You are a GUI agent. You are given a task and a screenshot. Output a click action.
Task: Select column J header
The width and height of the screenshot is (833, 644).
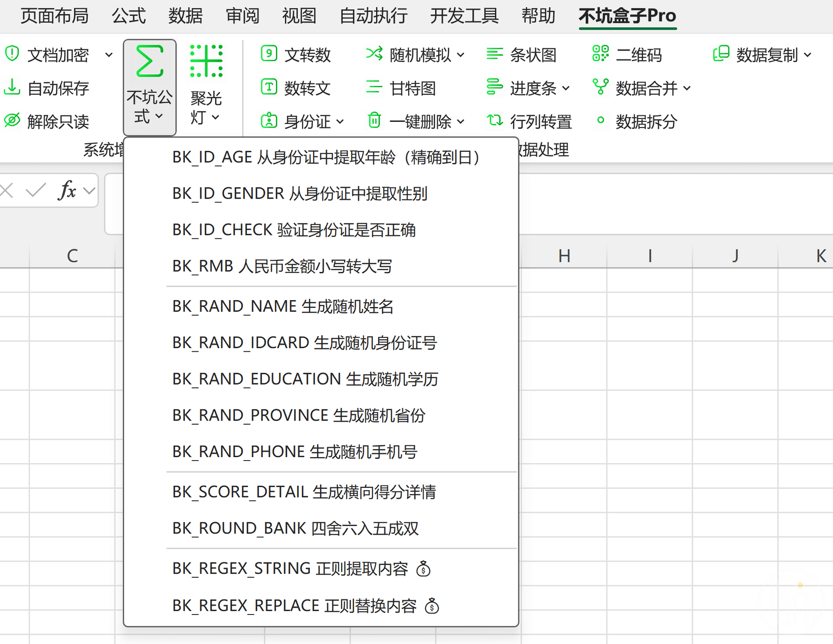tap(735, 255)
